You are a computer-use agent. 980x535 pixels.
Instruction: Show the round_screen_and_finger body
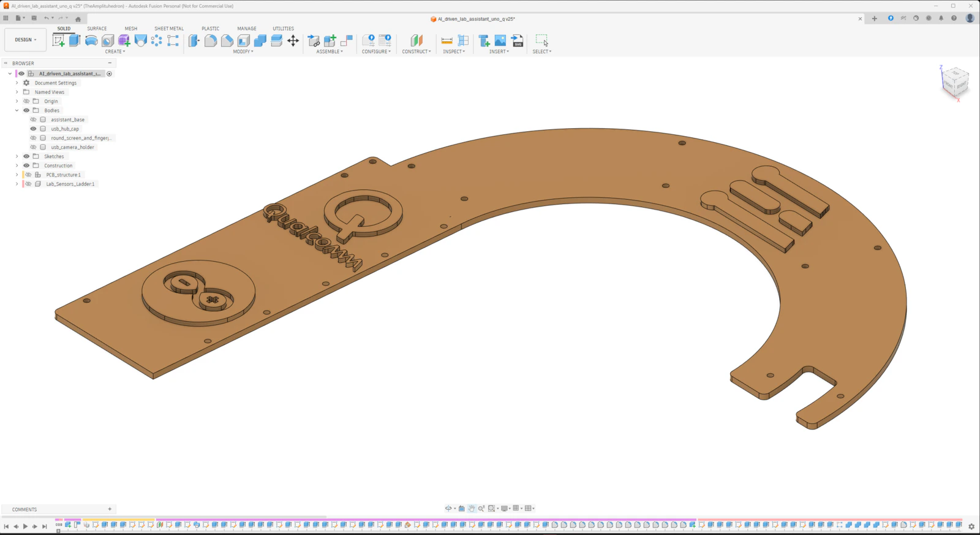click(33, 138)
